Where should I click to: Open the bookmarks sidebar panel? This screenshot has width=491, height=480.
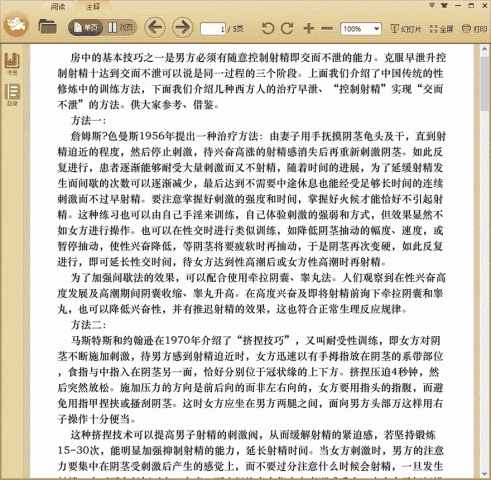point(12,63)
